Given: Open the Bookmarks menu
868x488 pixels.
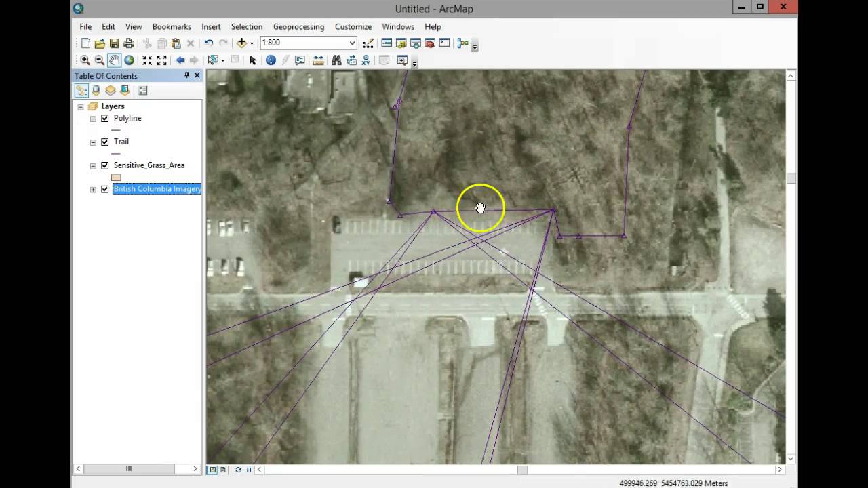Looking at the screenshot, I should 172,26.
